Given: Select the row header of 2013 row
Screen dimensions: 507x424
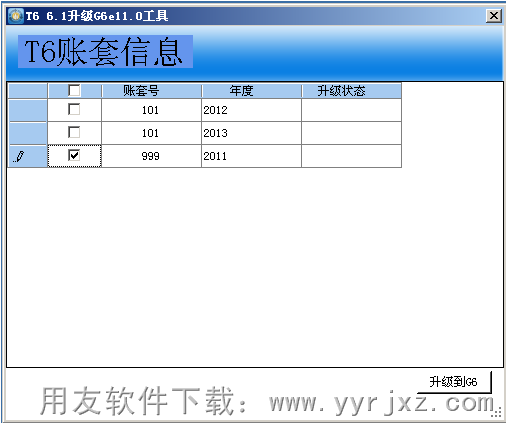Looking at the screenshot, I should coord(28,133).
